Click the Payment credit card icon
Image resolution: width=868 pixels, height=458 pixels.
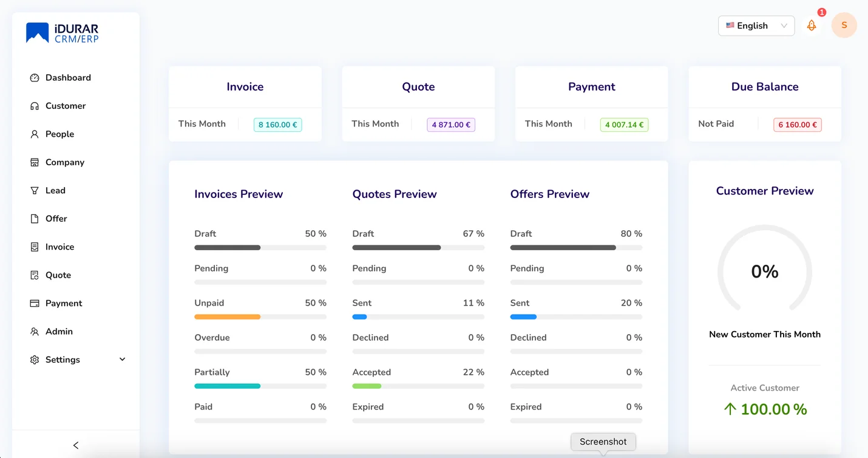coord(35,303)
